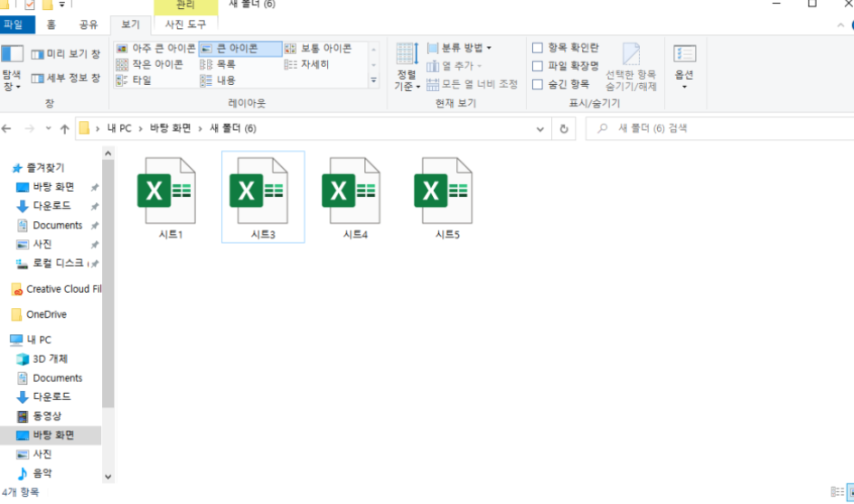
Task: Expand the address bar history dropdown
Action: pos(540,129)
